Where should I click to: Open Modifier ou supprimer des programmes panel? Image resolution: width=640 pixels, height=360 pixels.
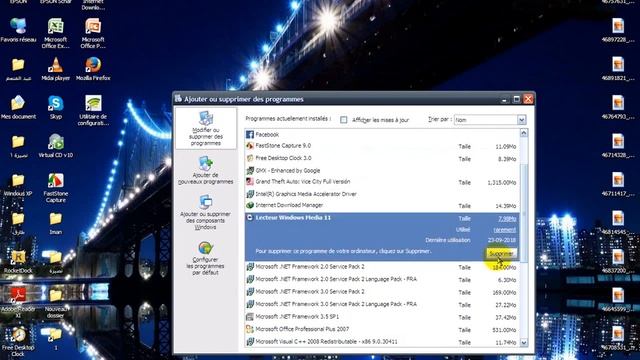(206, 128)
